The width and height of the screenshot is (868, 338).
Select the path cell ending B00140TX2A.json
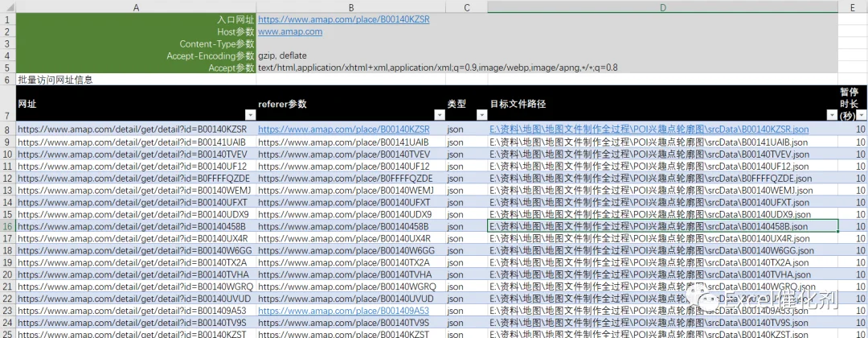(662, 262)
